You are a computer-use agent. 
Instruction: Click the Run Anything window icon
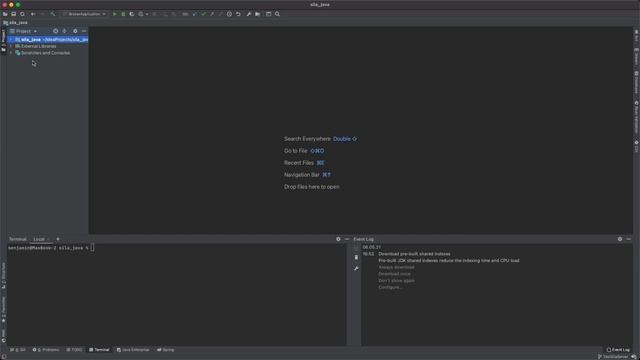[269, 14]
